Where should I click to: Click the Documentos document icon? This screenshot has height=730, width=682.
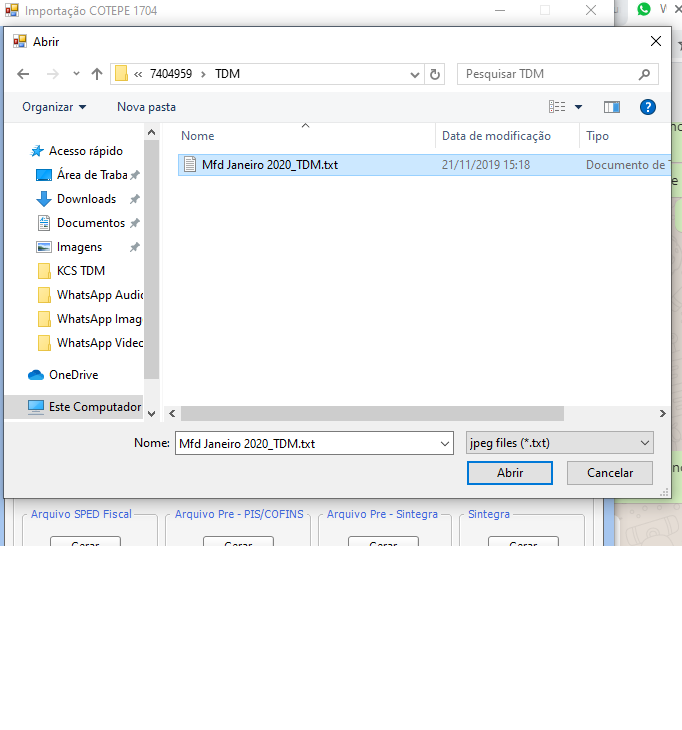tap(44, 223)
